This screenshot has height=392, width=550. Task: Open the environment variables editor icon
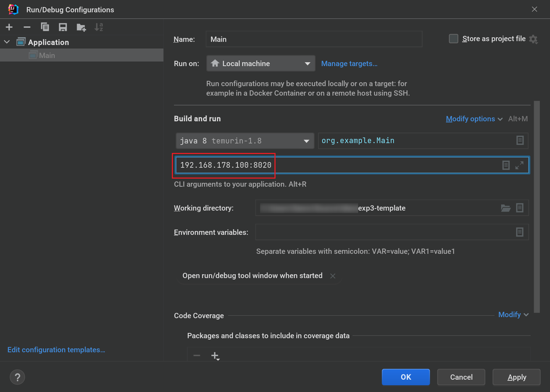(519, 232)
